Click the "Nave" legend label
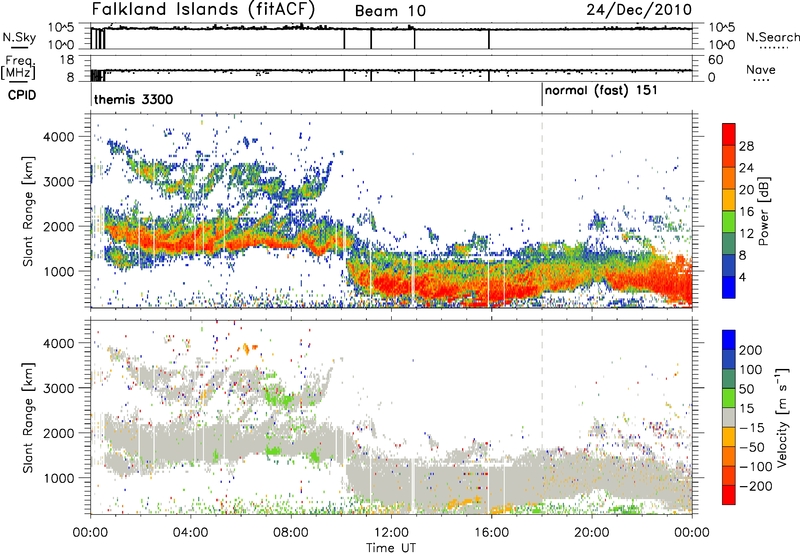The height and width of the screenshot is (554, 800). tap(761, 69)
